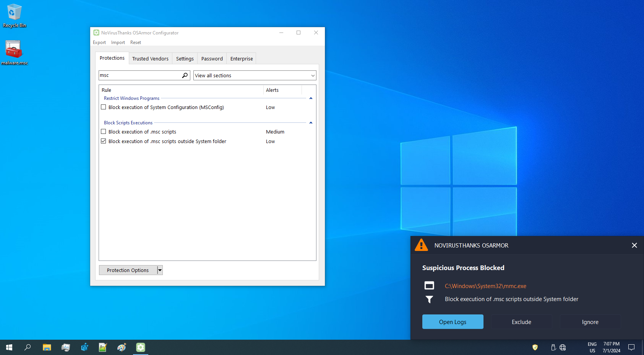Click the rule search field containing msc
This screenshot has width=644, height=355.
(140, 75)
